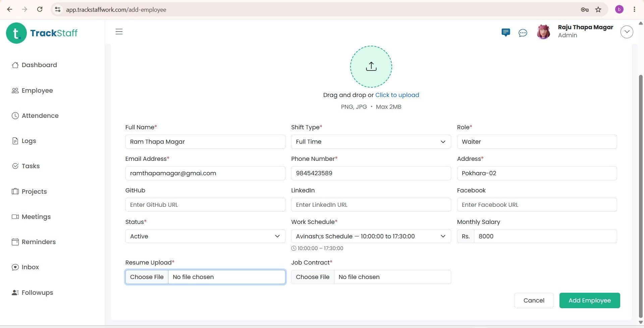Open the Status dropdown showing Active
644x328 pixels.
coord(205,236)
